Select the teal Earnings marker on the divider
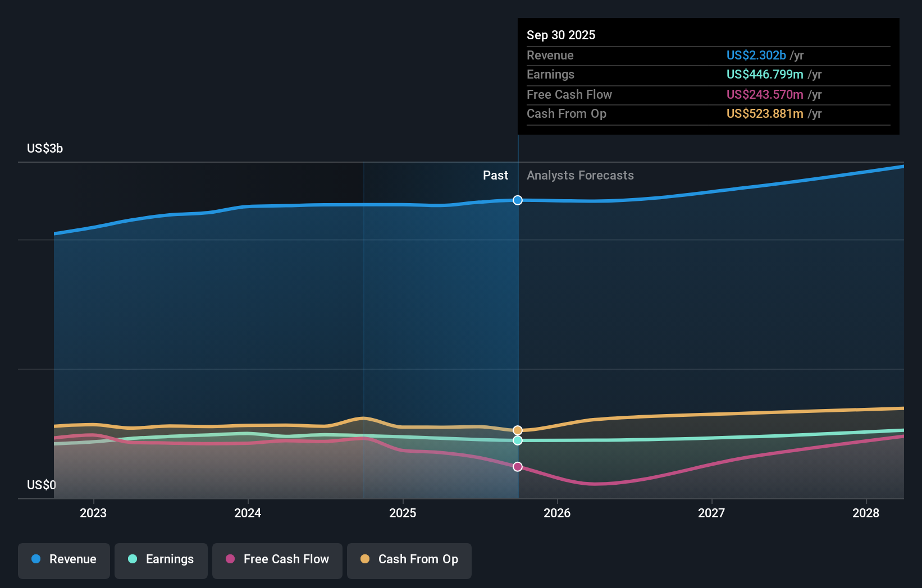 [517, 440]
